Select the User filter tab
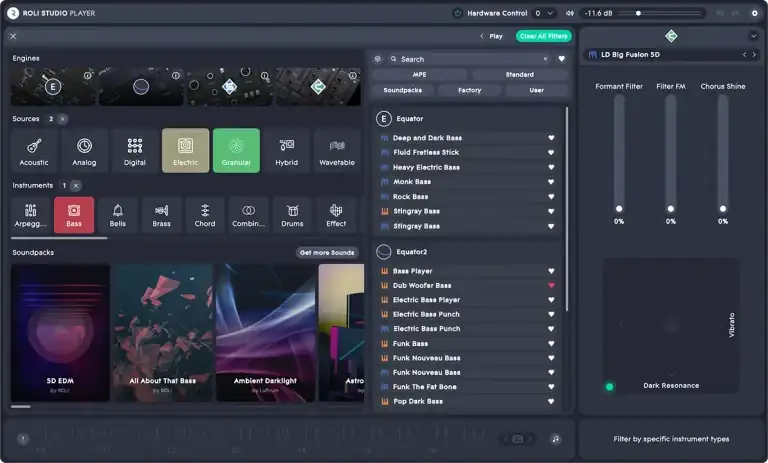768x463 pixels. point(537,90)
